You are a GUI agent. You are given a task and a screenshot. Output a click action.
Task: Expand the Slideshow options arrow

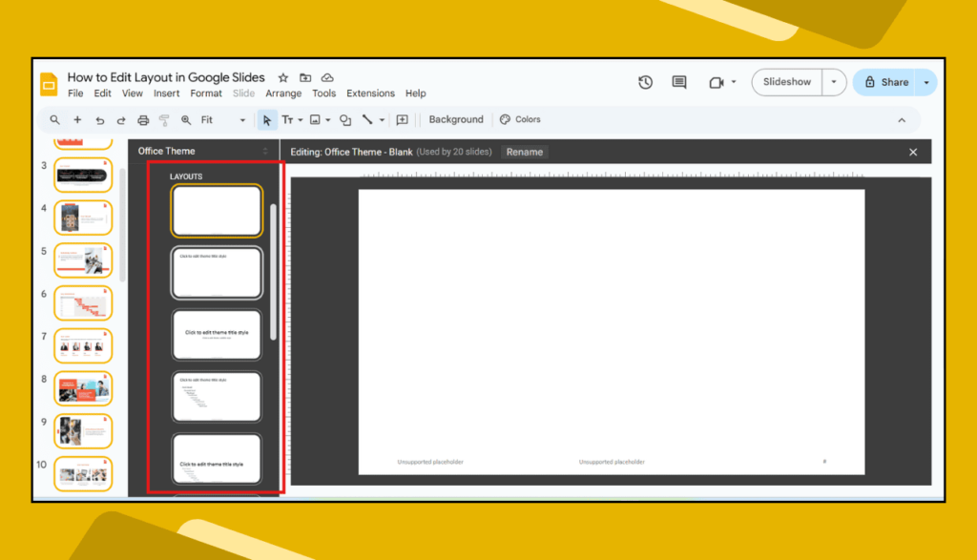point(834,82)
